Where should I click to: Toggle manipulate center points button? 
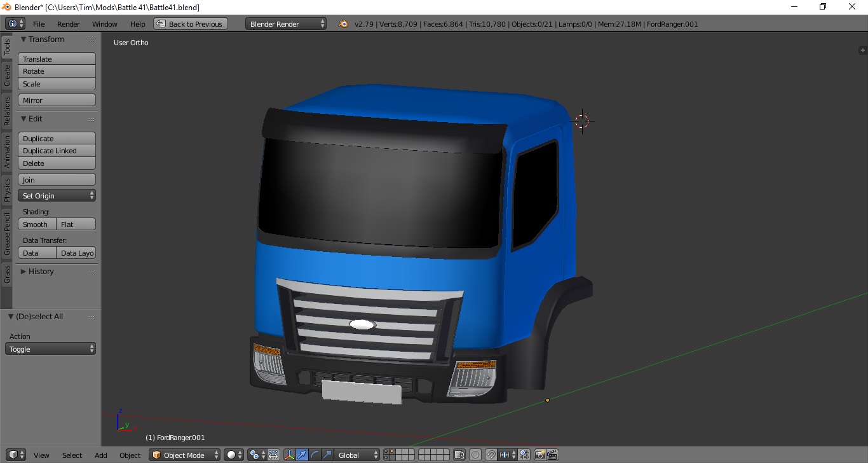273,455
